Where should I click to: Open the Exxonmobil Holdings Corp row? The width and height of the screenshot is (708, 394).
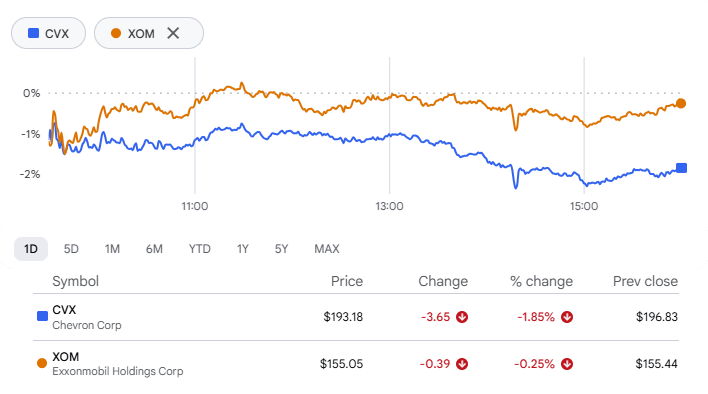tap(356, 364)
